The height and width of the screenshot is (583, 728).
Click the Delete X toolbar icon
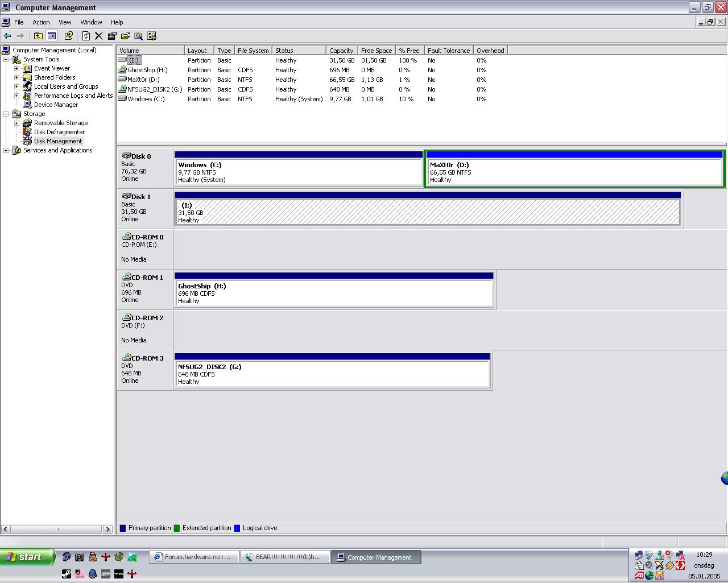click(98, 36)
